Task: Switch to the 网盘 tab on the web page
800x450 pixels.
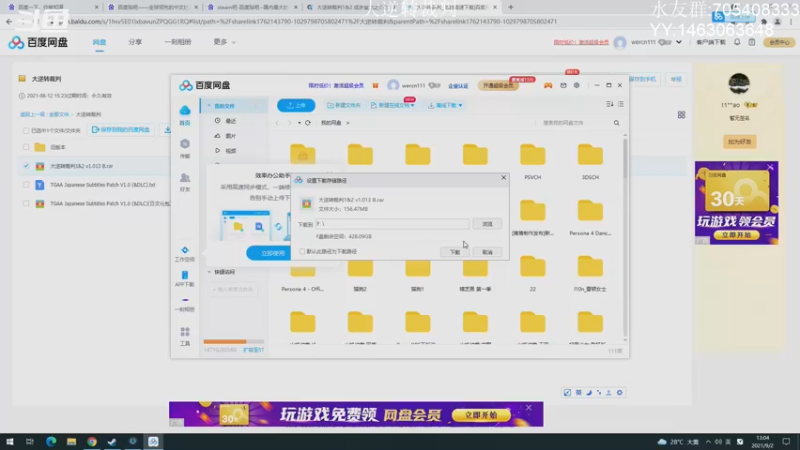Action: point(99,42)
